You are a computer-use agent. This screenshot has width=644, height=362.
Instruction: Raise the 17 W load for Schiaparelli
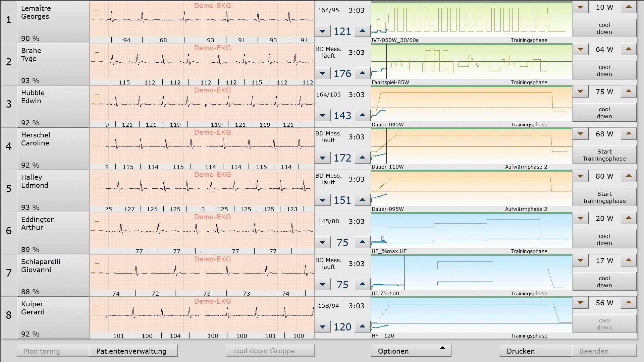pyautogui.click(x=629, y=260)
